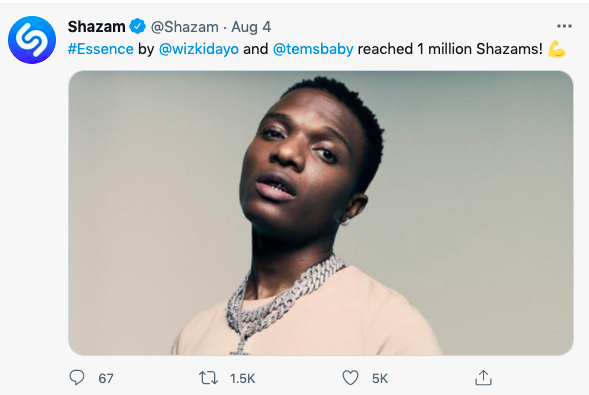Open the Shazam profile avatar
This screenshot has height=395, width=589.
(x=32, y=40)
